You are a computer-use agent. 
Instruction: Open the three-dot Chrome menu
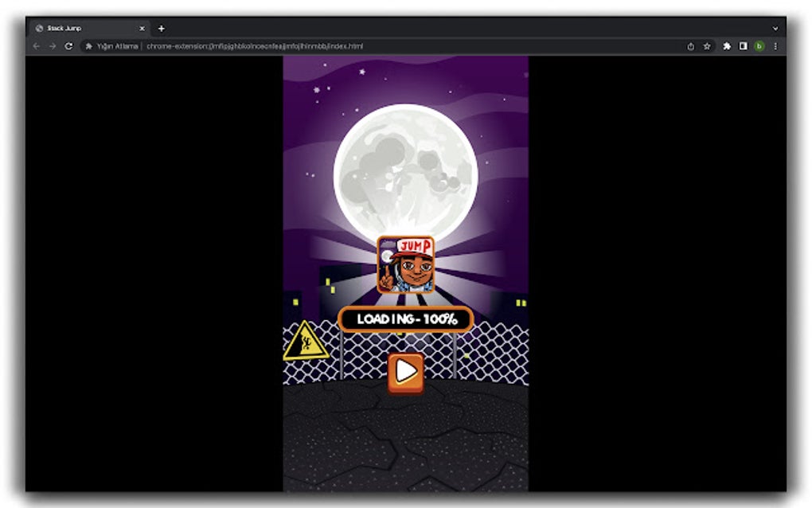tap(777, 46)
